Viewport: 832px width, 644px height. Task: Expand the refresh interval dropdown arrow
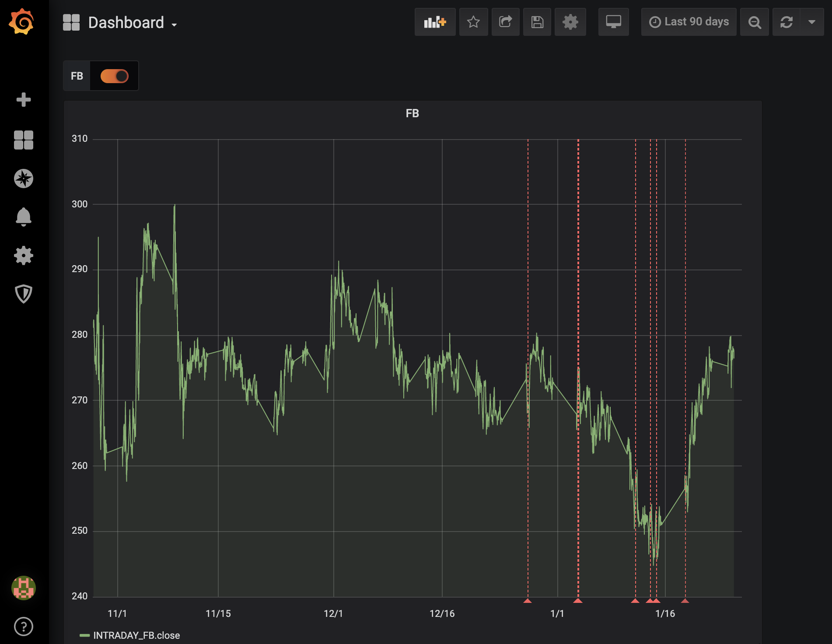pos(811,22)
